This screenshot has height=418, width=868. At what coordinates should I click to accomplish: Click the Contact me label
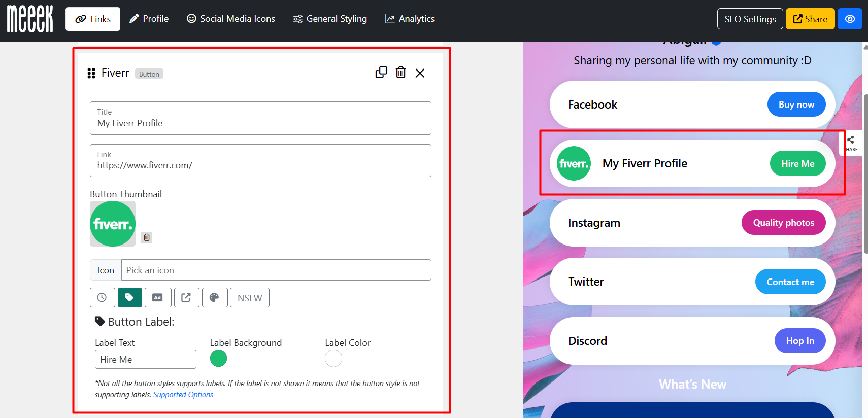click(x=790, y=282)
